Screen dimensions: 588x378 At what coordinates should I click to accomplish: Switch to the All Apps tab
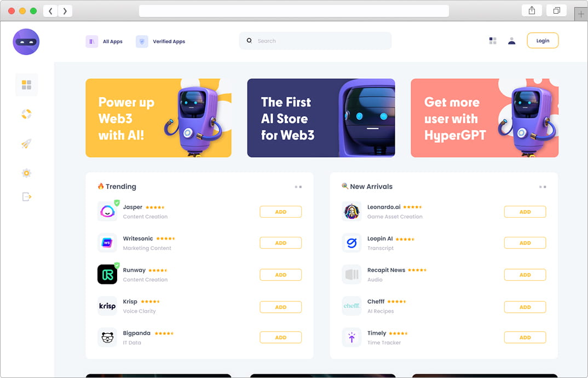(x=104, y=42)
